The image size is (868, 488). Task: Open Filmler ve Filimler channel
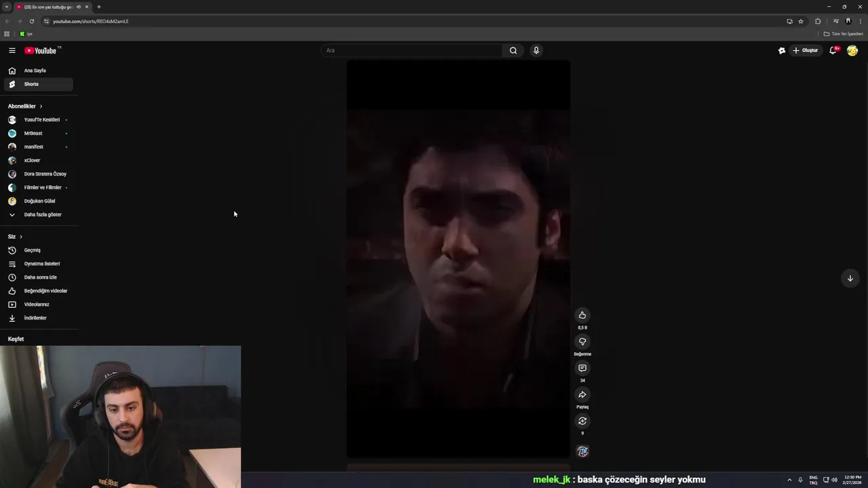click(39, 188)
